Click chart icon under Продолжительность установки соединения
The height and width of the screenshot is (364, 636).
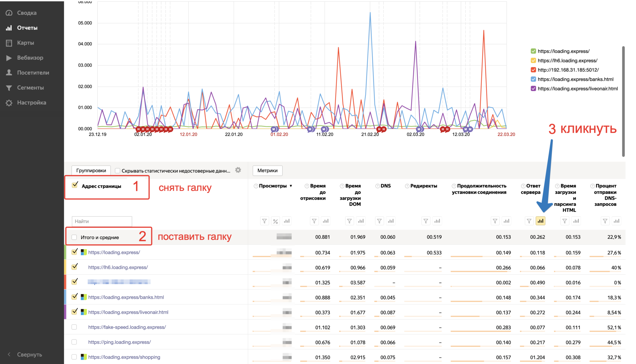[x=506, y=221]
